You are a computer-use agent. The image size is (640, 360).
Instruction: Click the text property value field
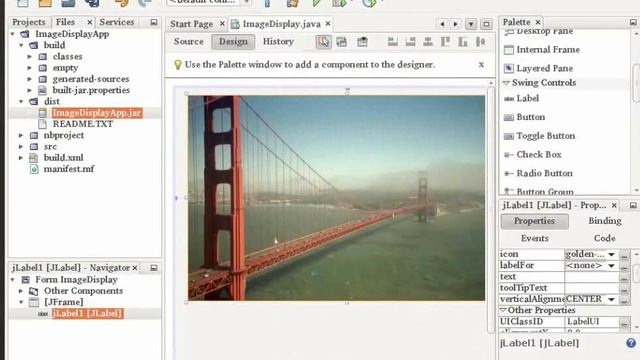pos(592,277)
